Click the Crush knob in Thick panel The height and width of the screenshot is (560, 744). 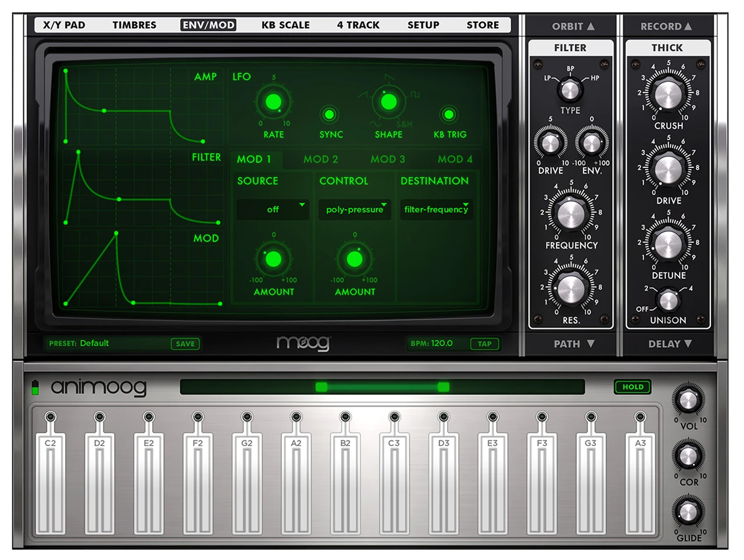click(x=668, y=94)
